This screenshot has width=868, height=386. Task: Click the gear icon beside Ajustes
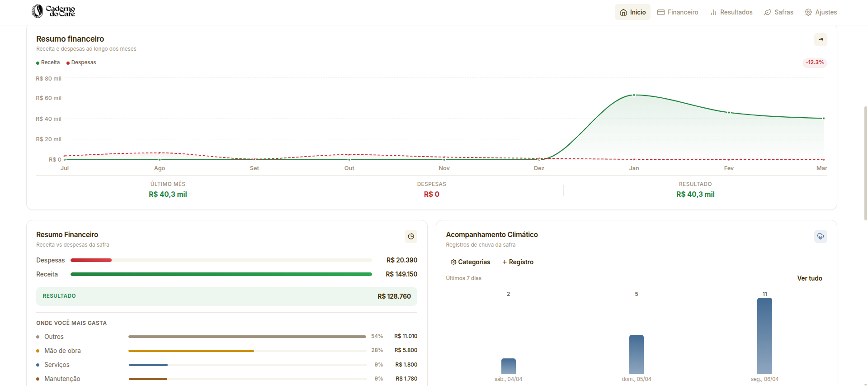point(808,12)
